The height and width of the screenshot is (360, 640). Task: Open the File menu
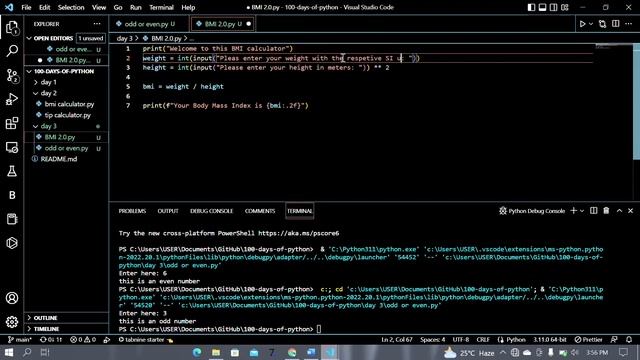coord(26,7)
